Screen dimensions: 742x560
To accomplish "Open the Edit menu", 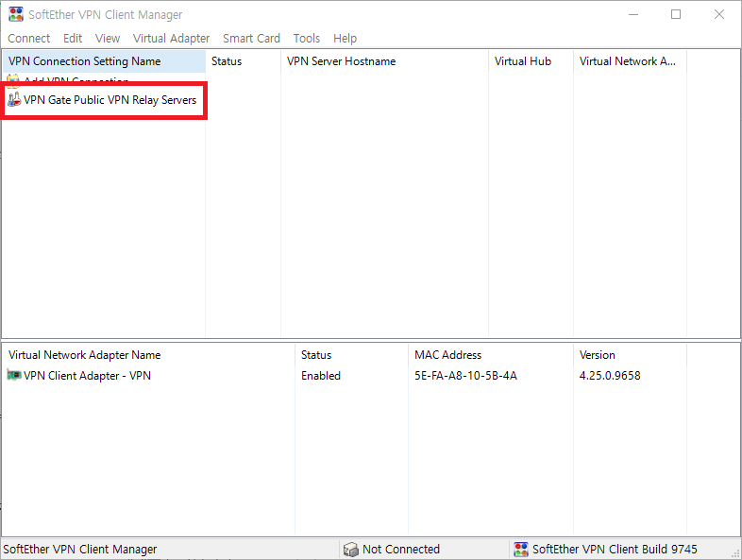I will click(73, 39).
